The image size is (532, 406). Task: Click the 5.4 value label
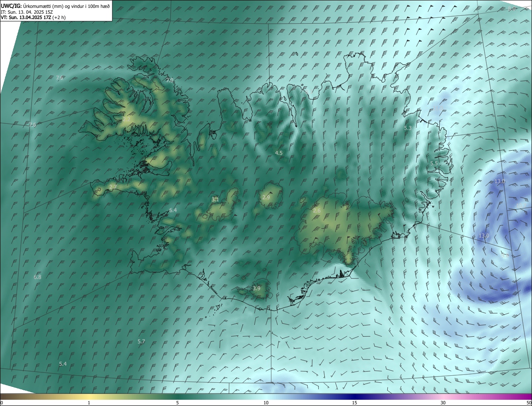click(63, 364)
